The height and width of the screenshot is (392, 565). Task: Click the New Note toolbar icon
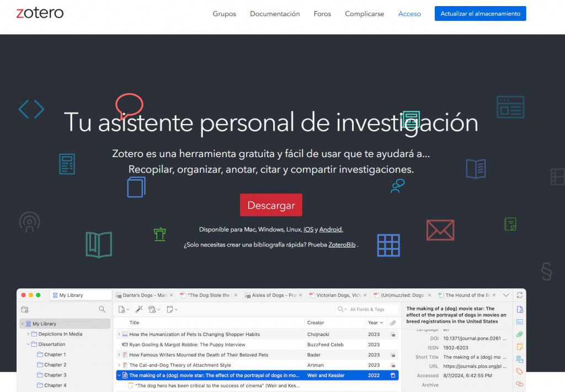tap(170, 309)
